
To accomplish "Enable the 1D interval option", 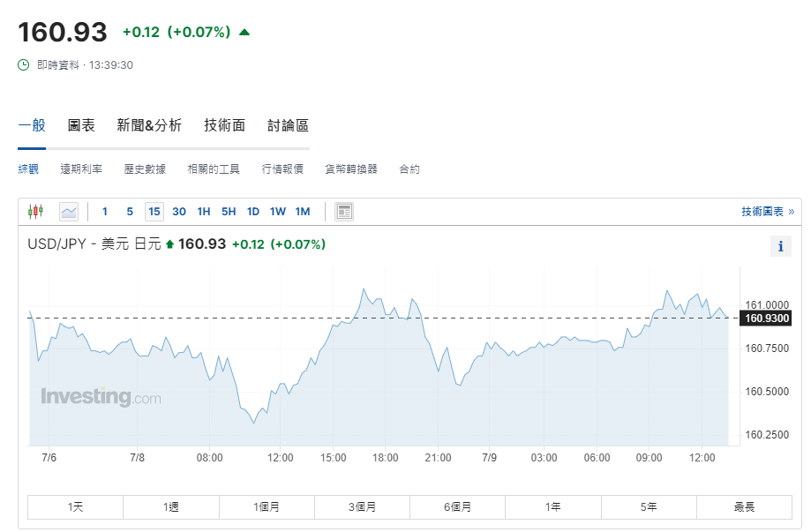I will tap(254, 211).
